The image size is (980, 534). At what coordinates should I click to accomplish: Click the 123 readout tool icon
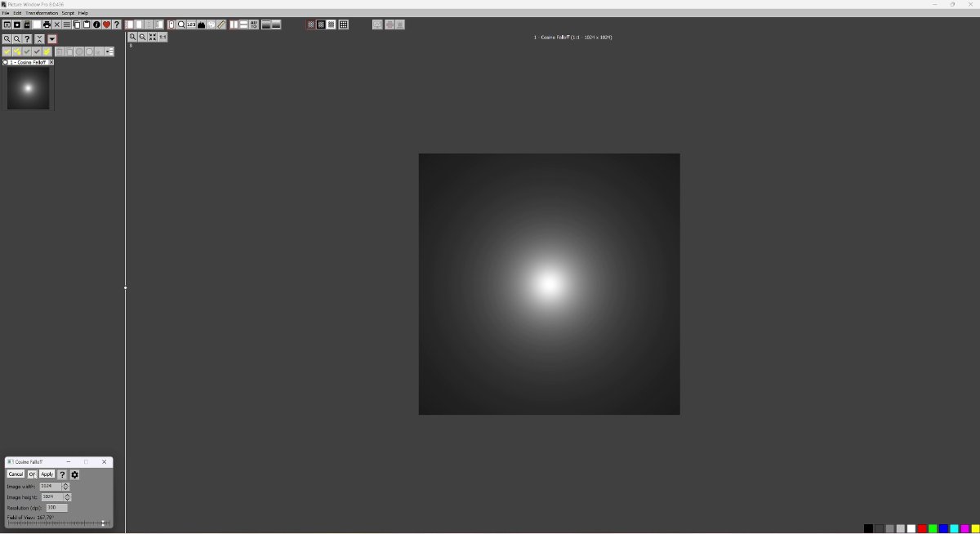[191, 24]
